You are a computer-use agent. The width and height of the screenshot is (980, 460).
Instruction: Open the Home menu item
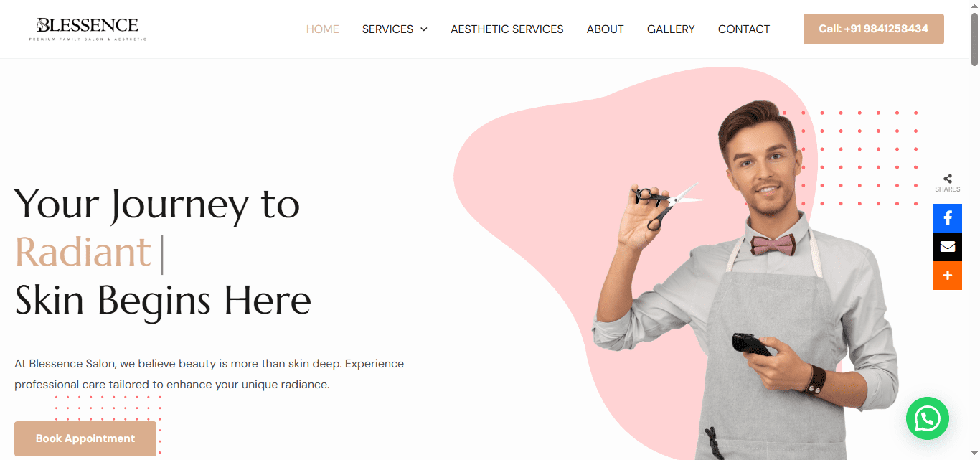[x=322, y=29]
